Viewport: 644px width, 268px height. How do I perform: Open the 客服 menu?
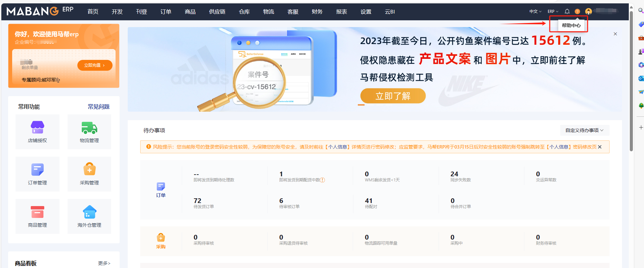293,12
